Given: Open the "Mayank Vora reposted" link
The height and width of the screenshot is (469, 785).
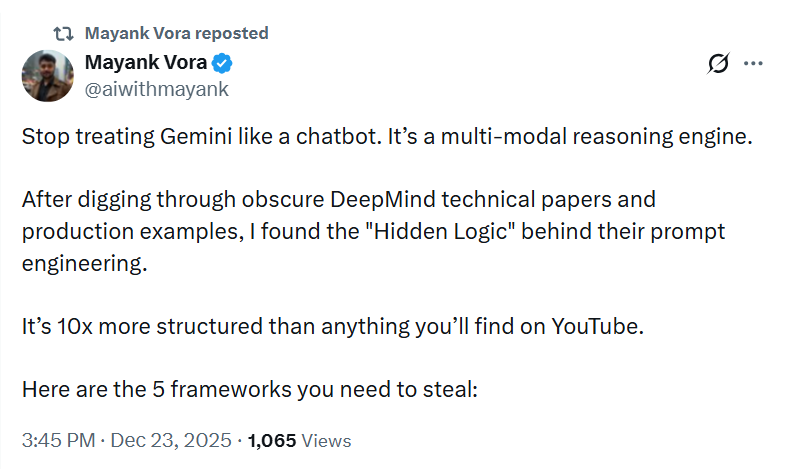Looking at the screenshot, I should (x=177, y=33).
